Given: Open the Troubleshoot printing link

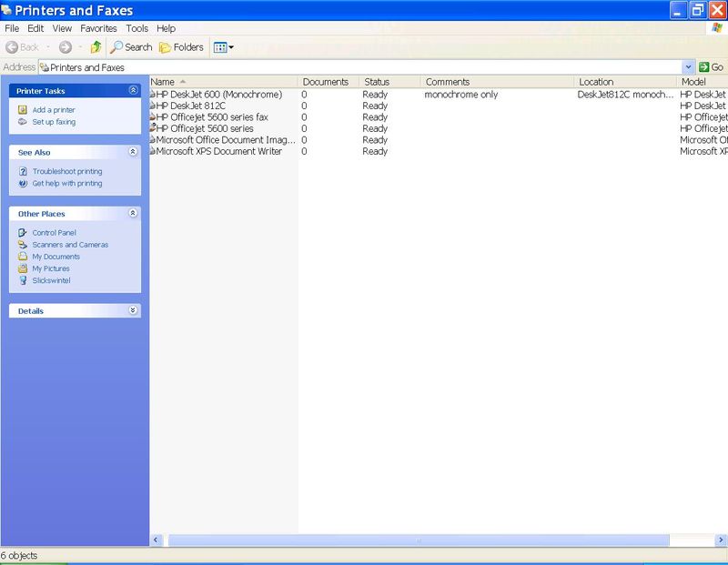Looking at the screenshot, I should coord(67,171).
